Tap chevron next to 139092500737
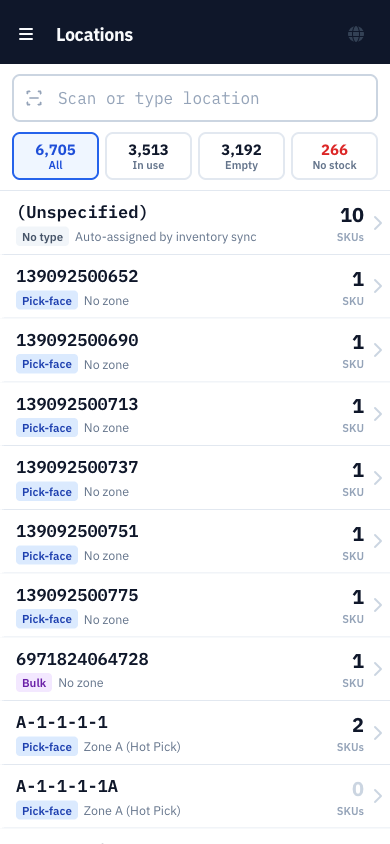The width and height of the screenshot is (390, 844). click(378, 478)
